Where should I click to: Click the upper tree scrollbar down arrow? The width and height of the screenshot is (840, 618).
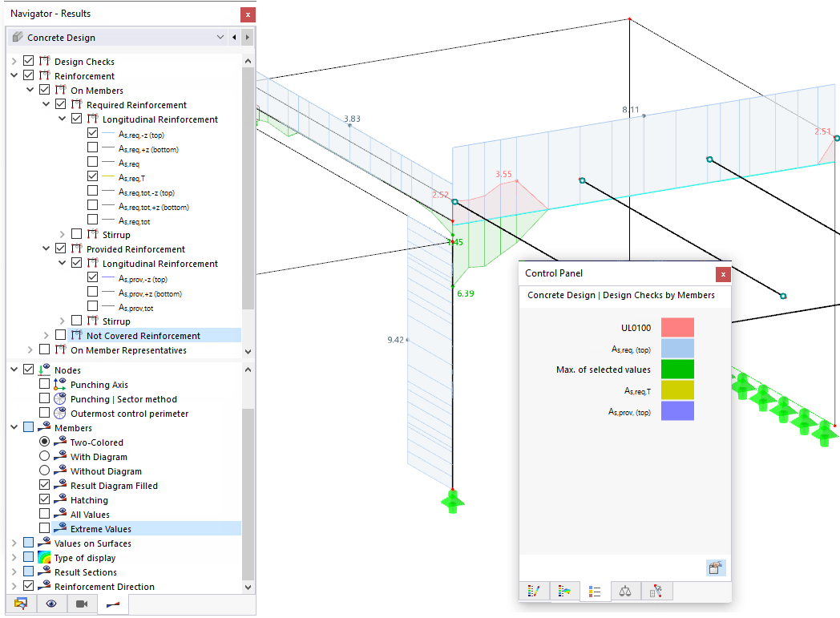click(248, 351)
